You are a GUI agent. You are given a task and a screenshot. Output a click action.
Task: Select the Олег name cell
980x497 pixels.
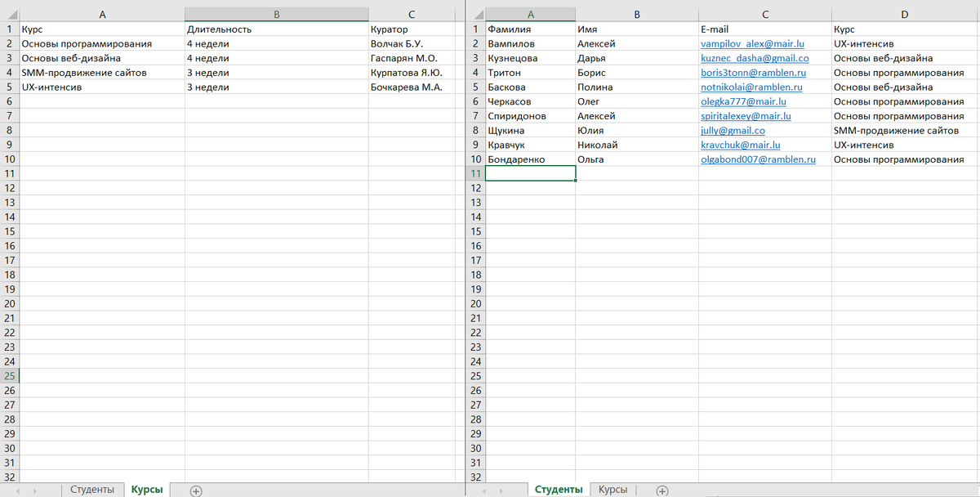coord(637,101)
